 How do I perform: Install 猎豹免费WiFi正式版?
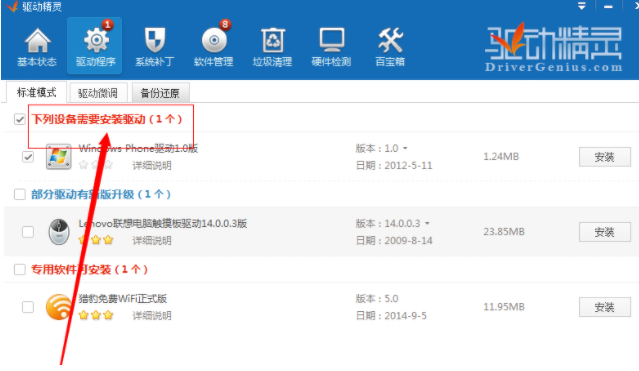pos(604,307)
